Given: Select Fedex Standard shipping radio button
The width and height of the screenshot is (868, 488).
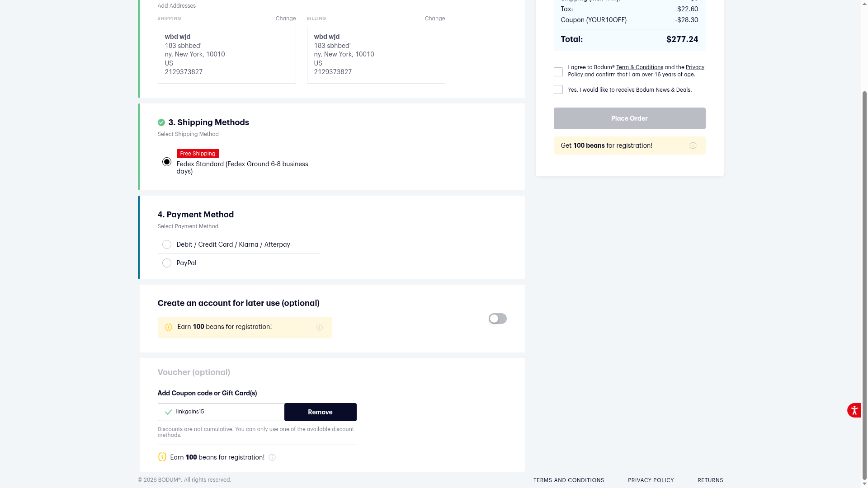Looking at the screenshot, I should coord(167,162).
